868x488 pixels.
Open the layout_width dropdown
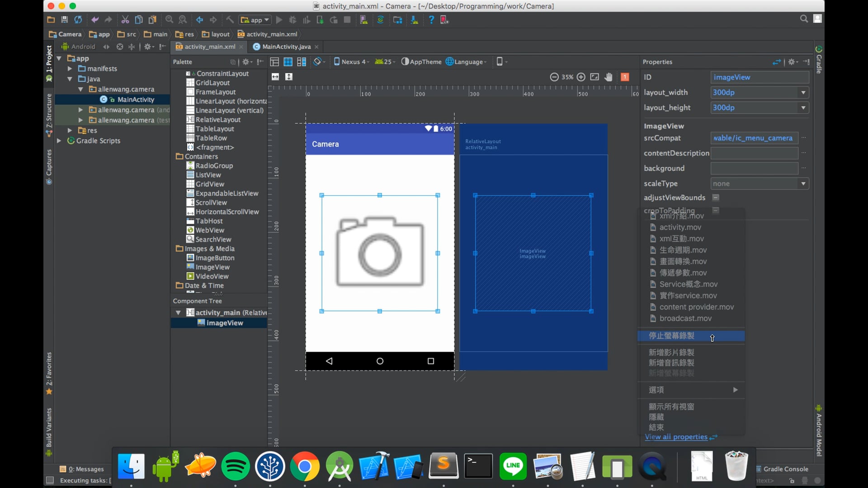[803, 93]
